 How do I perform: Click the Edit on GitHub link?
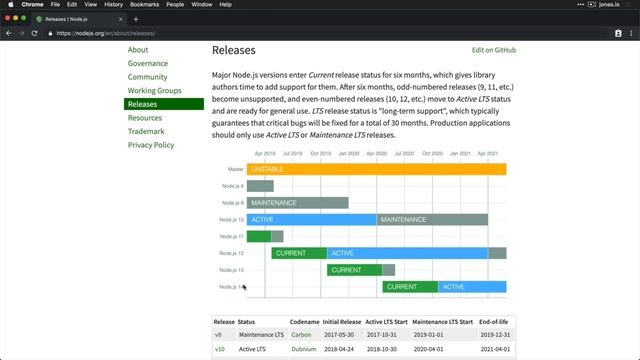tap(494, 50)
